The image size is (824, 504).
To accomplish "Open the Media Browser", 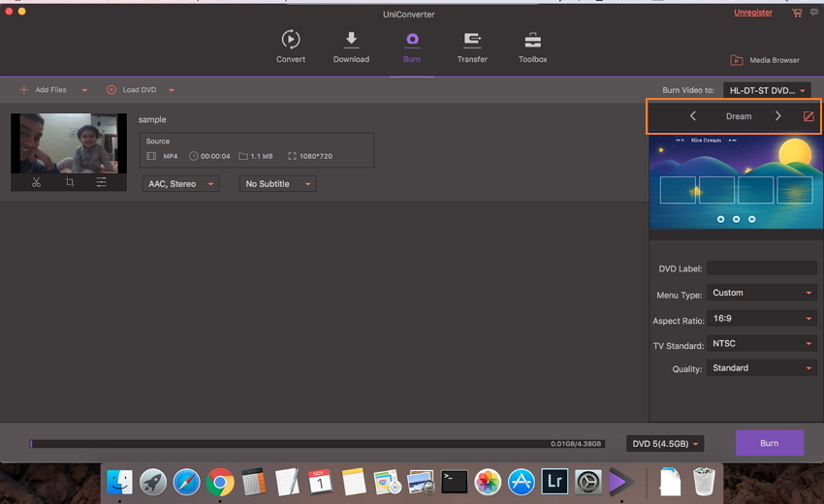I will point(765,60).
